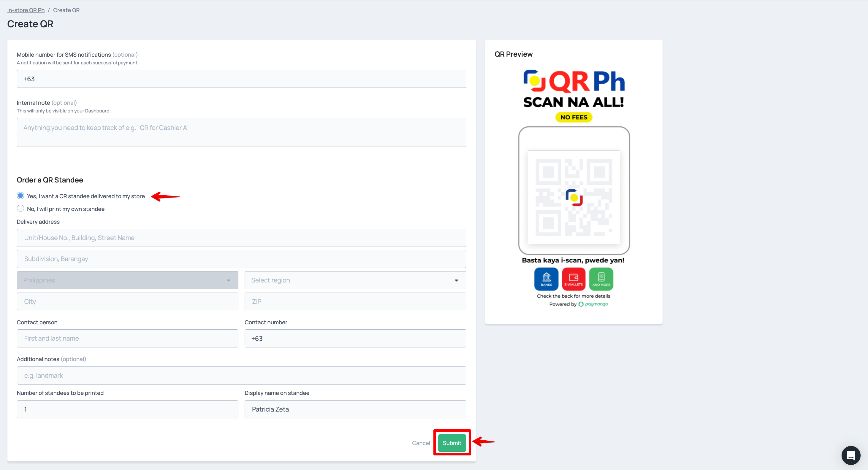Viewport: 868px width, 470px height.
Task: Select Yes, deliver QR standee radio option
Action: [20, 196]
